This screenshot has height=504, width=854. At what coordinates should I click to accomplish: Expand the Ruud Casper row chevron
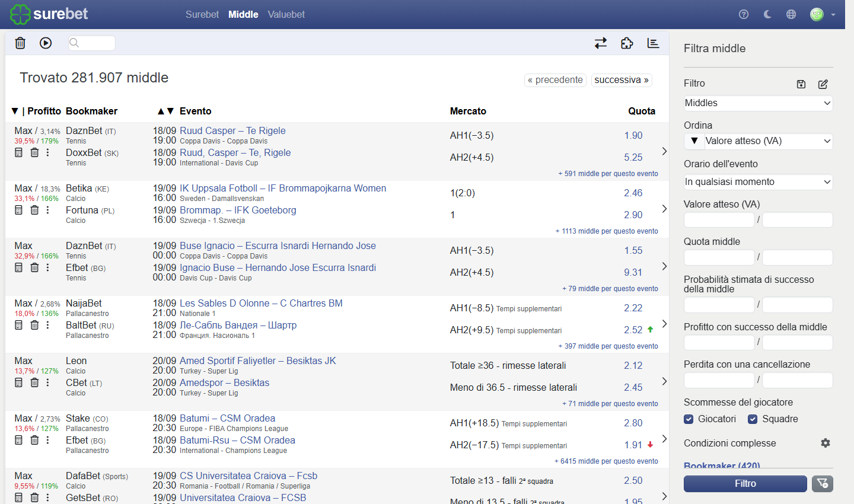coord(664,151)
